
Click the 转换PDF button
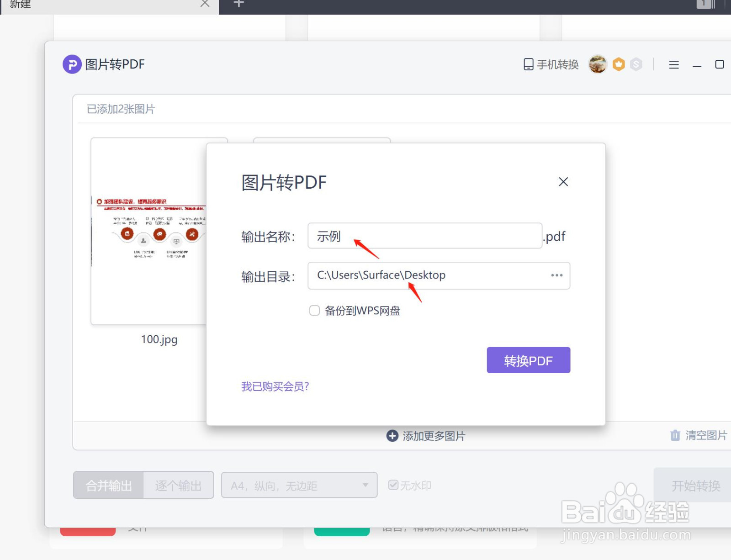click(528, 360)
